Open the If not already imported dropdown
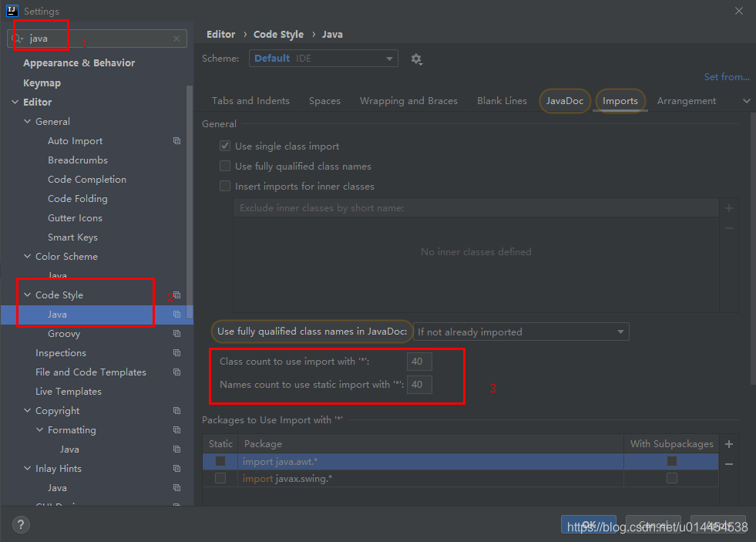Viewport: 756px width, 542px height. pyautogui.click(x=521, y=332)
